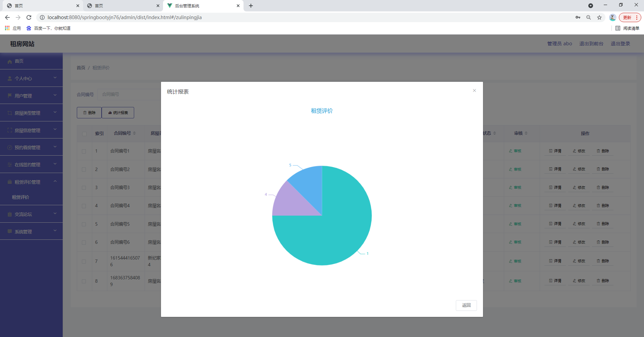Switch to the first 首页 browser tab
The height and width of the screenshot is (337, 644).
tap(40, 6)
